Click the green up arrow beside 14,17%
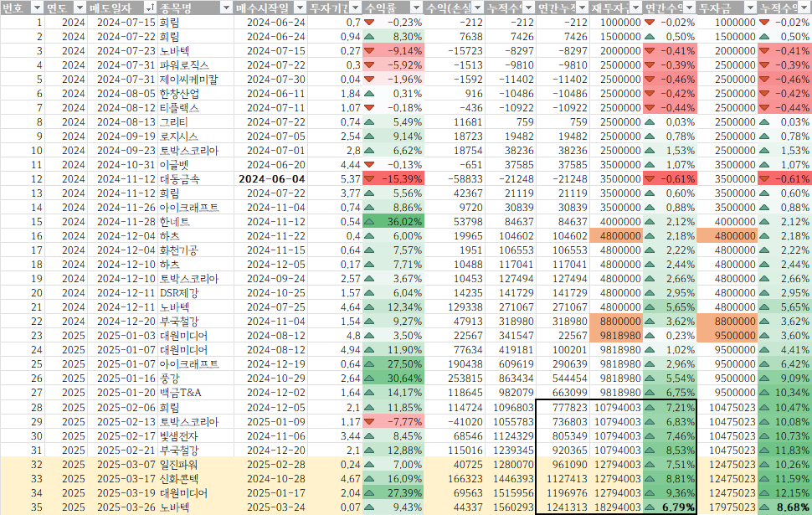The width and height of the screenshot is (812, 515). (x=369, y=393)
